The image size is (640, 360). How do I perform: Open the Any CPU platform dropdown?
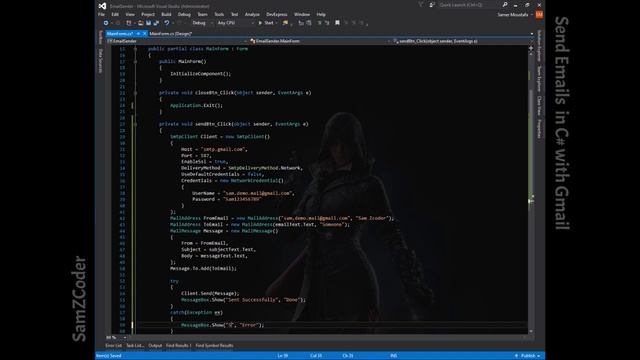(235, 23)
